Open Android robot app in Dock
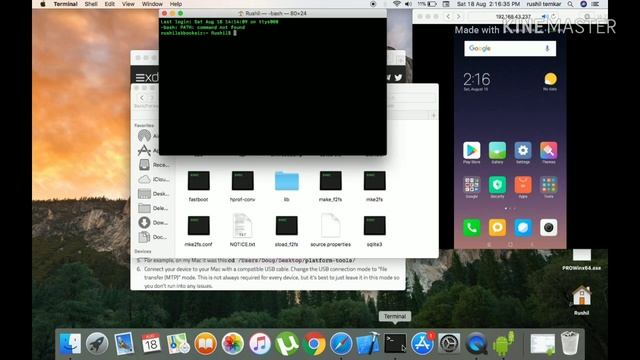Viewport: 640px width, 360px height. point(503,344)
